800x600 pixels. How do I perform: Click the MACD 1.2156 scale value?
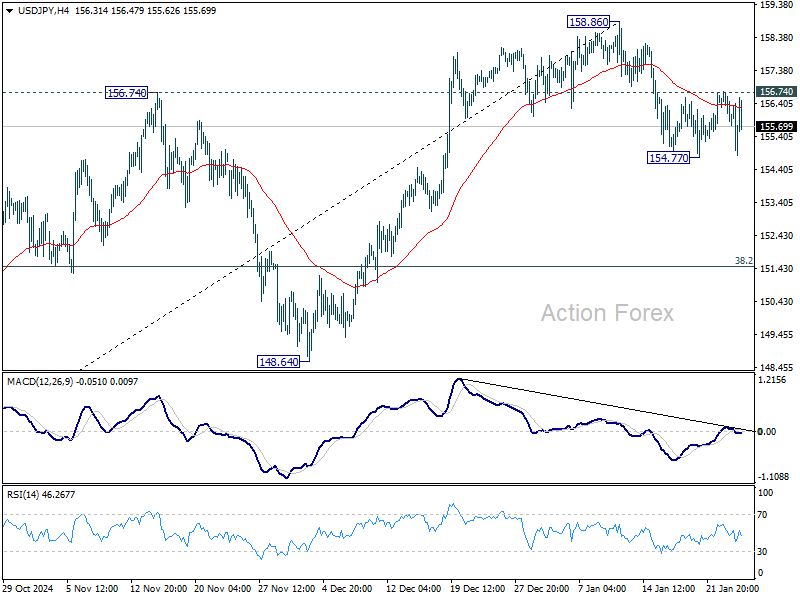click(774, 380)
